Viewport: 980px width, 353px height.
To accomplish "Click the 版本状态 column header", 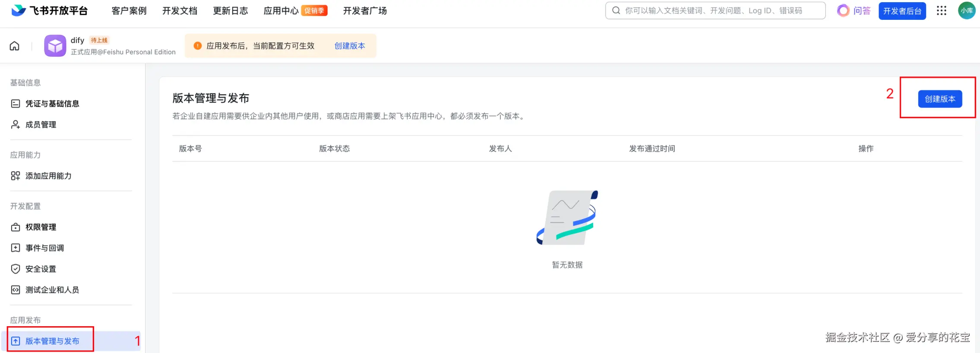I will coord(335,148).
